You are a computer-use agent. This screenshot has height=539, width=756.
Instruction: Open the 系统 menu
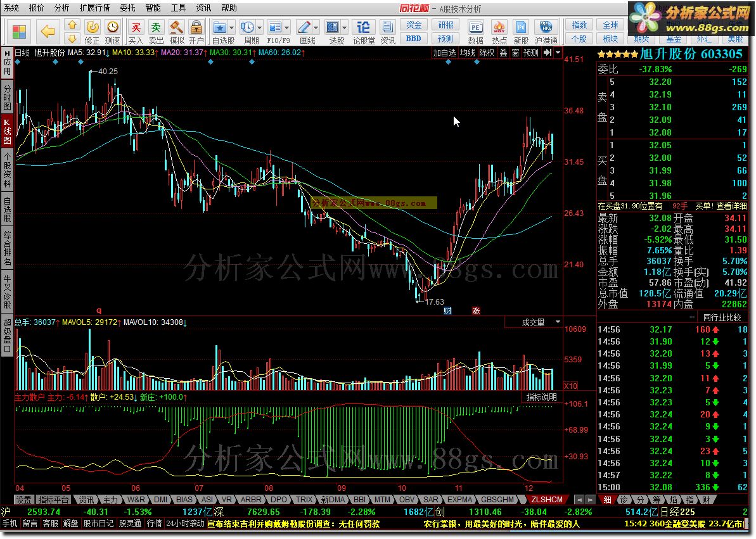coord(11,8)
